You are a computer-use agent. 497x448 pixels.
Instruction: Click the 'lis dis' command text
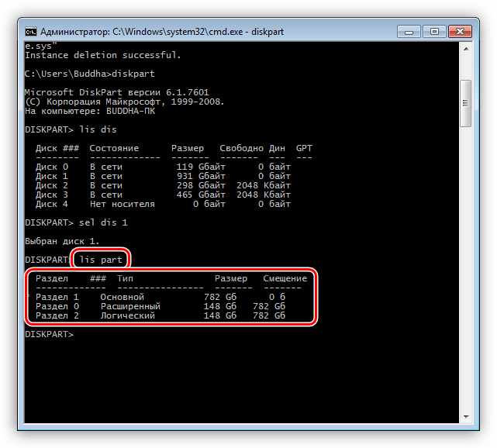pos(98,129)
